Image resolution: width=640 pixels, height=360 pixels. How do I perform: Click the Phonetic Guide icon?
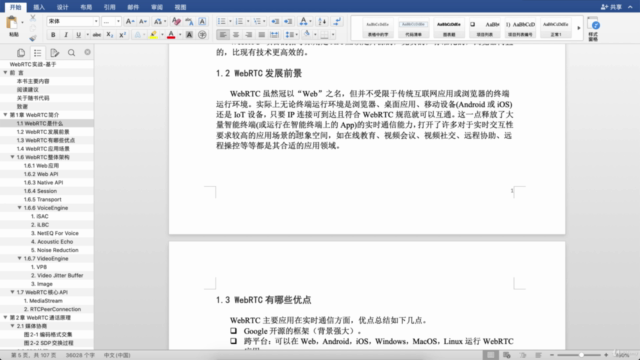189,21
